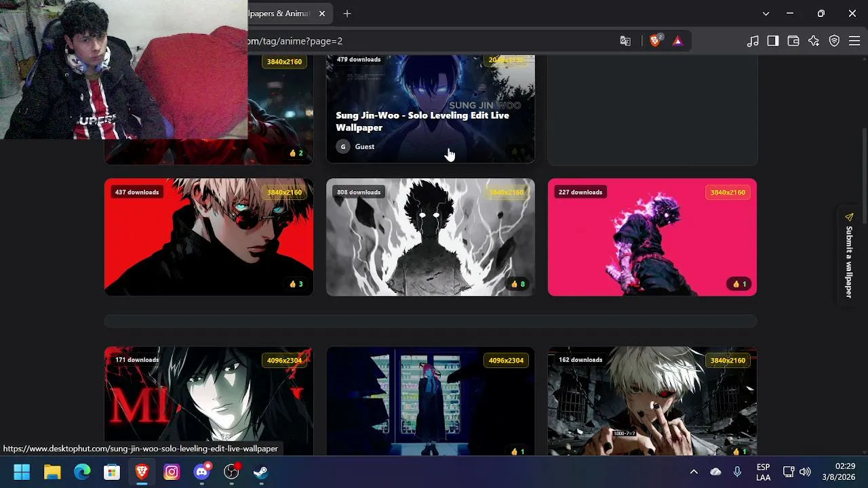Image resolution: width=868 pixels, height=488 pixels.
Task: Click the '437 downloads' badge
Action: coord(137,192)
